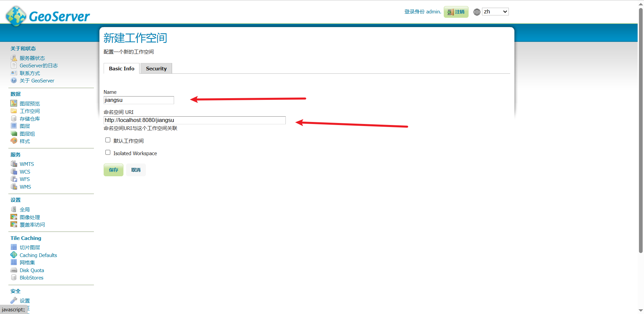Image resolution: width=644 pixels, height=314 pixels.
Task: Open the Server Status (服务器状态) link
Action: [32, 58]
